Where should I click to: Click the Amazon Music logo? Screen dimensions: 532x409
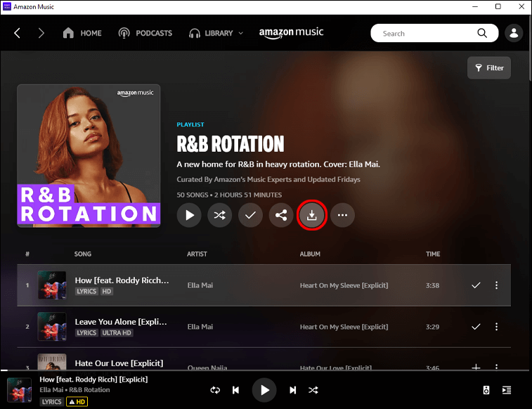[291, 33]
